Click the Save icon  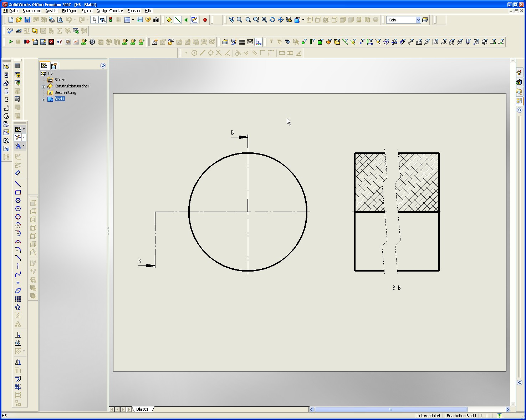point(27,20)
